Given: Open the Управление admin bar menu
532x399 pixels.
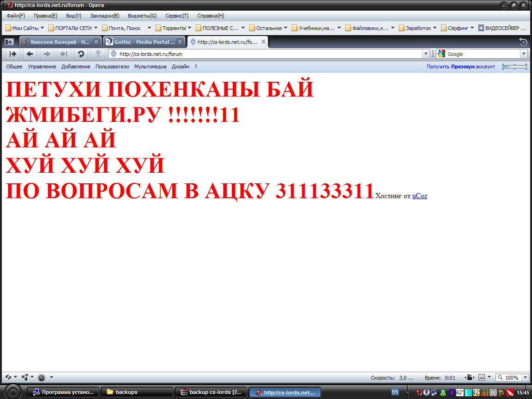Looking at the screenshot, I should 42,66.
